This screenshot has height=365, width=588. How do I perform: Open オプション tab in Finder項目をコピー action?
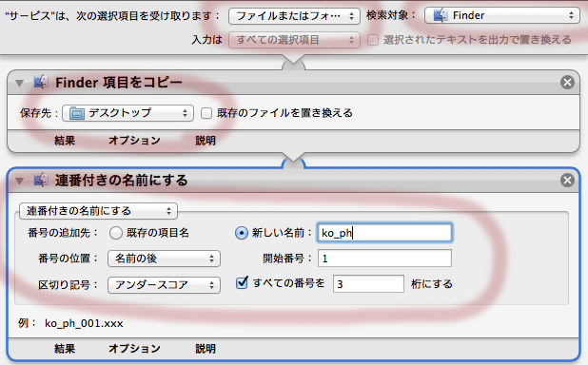[134, 141]
